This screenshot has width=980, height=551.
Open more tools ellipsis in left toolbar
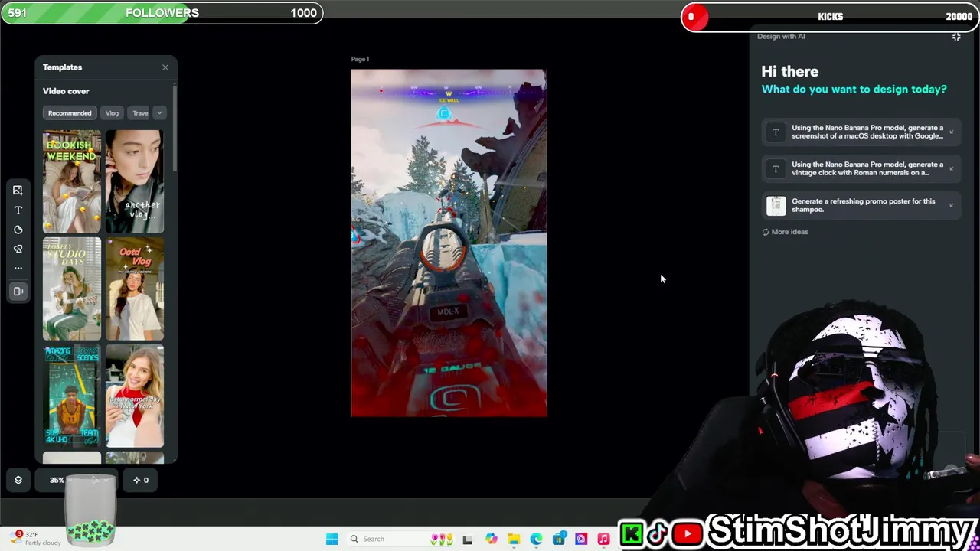tap(18, 268)
